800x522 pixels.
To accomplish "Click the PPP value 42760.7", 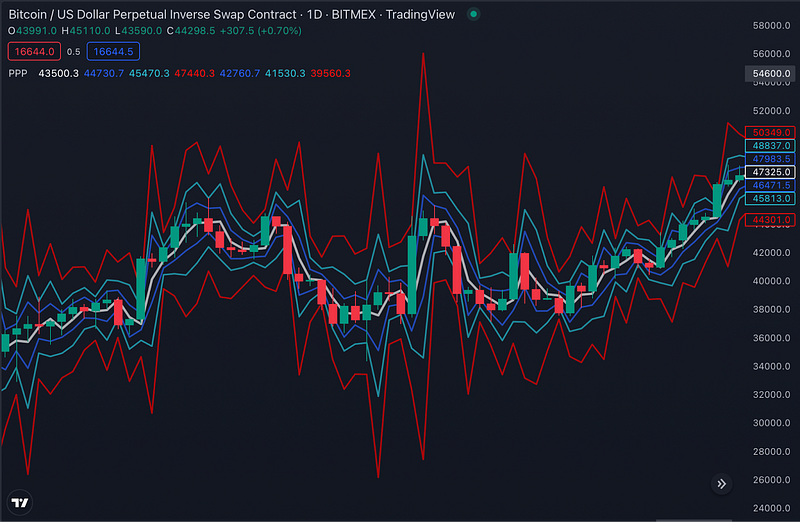I will point(240,73).
